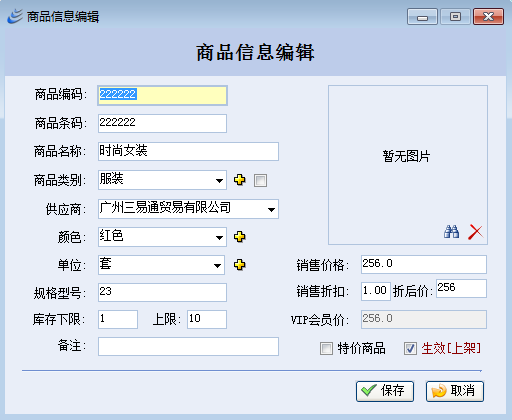Maximize the 商品信息编辑 window
The image size is (512, 420).
(x=455, y=17)
